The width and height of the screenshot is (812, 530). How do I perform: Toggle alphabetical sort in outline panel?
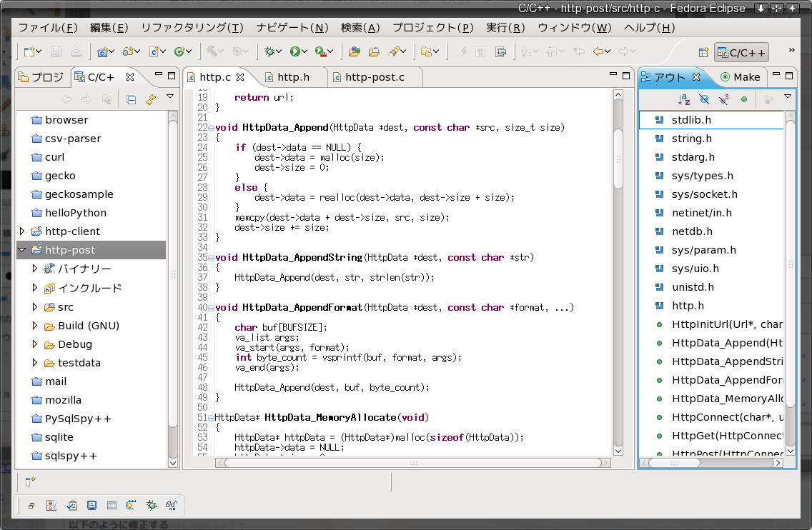tap(683, 99)
